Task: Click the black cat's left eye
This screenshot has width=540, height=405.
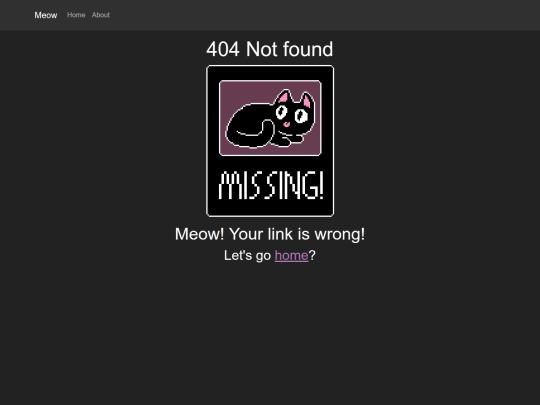Action: tap(281, 112)
